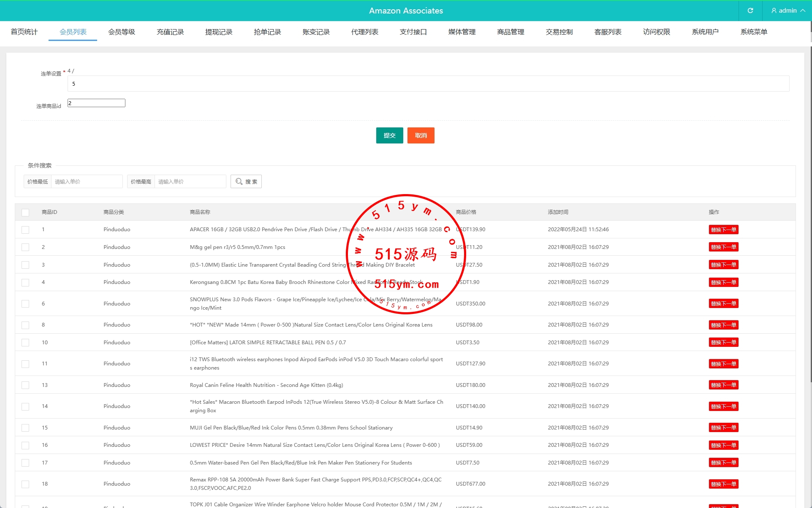Click the admin user icon

tap(774, 11)
